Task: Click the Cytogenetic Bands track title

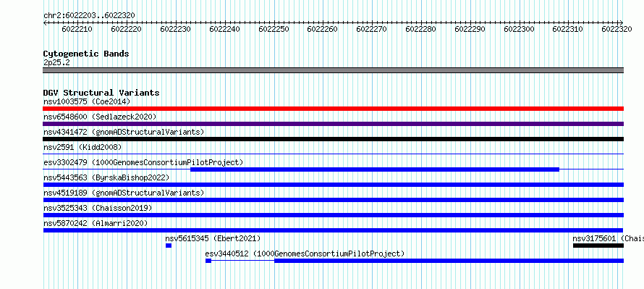Action: pos(86,54)
